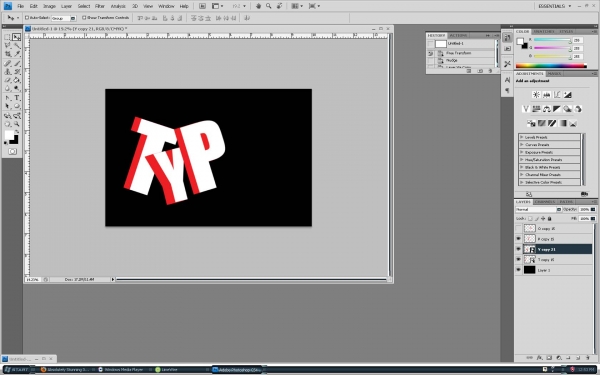Add a Curves adjustment
The width and height of the screenshot is (600, 375).
click(557, 95)
